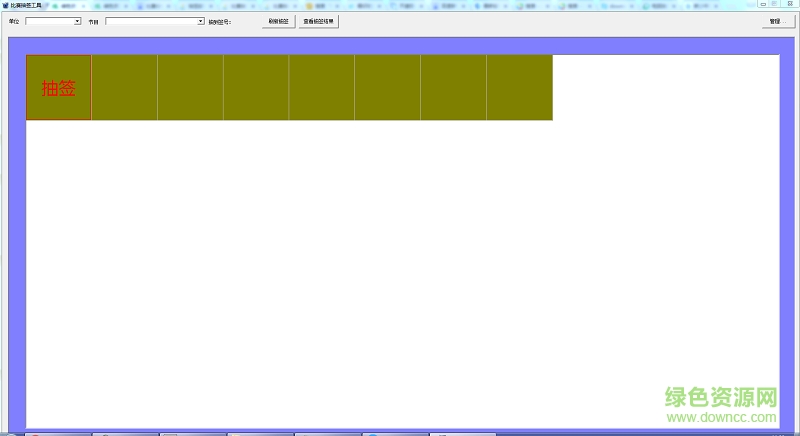Screen dimensions: 800x436
Task: Select the third olive tile in the row
Action: coord(190,88)
